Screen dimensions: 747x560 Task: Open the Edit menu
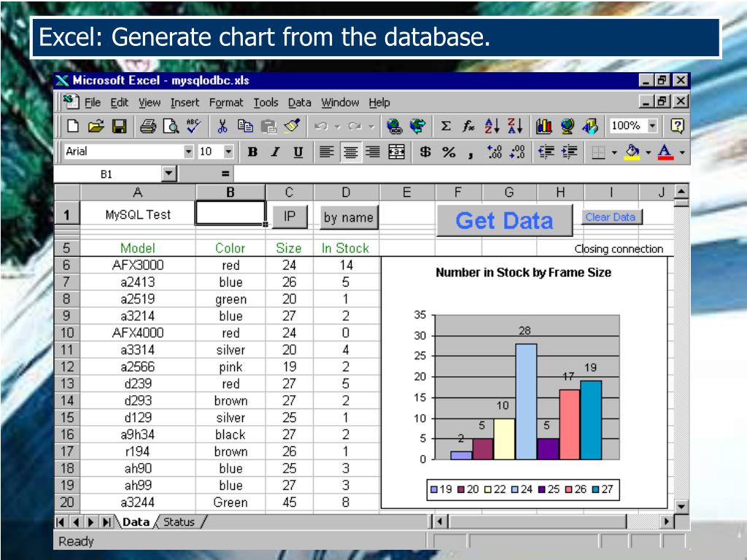pos(119,102)
